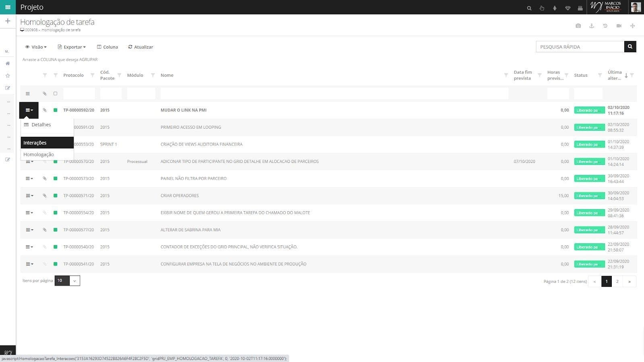Go to the home icon in the left sidebar
Screen dimensions: 644x362
8,64
